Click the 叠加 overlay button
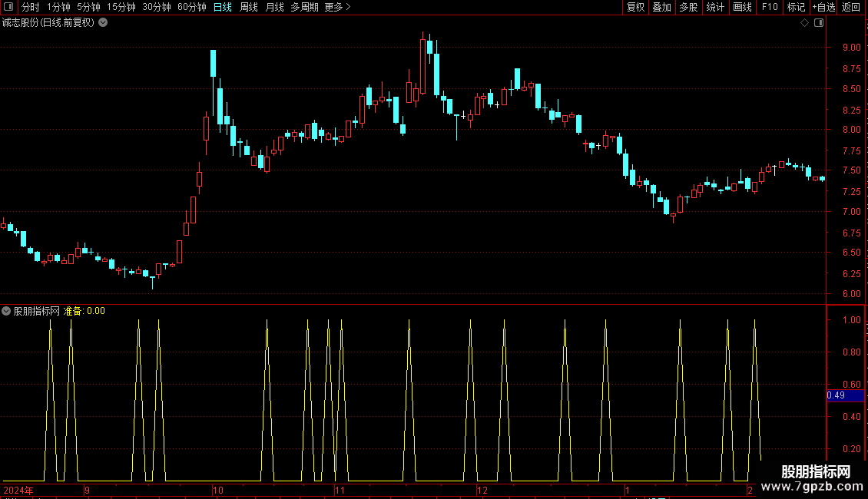Screen dimensions: 868x499 tap(661, 7)
